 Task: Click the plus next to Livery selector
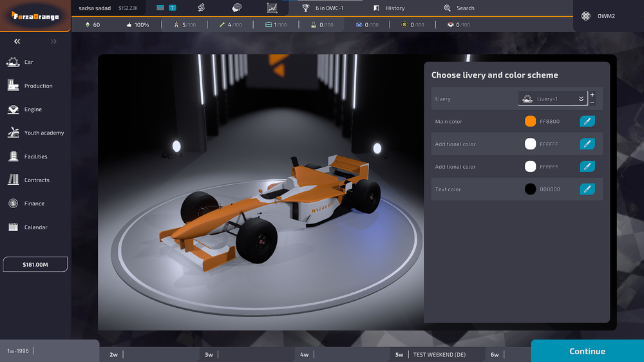tap(592, 95)
